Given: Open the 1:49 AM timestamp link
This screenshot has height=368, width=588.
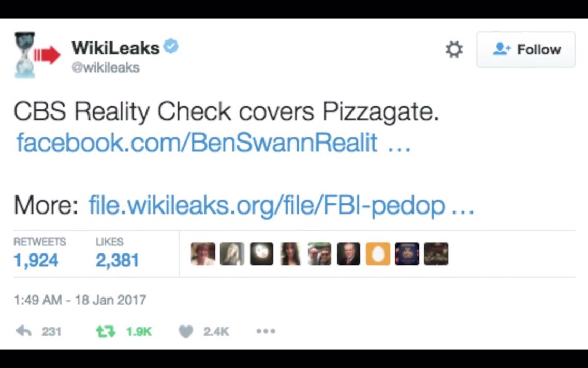Looking at the screenshot, I should click(80, 300).
